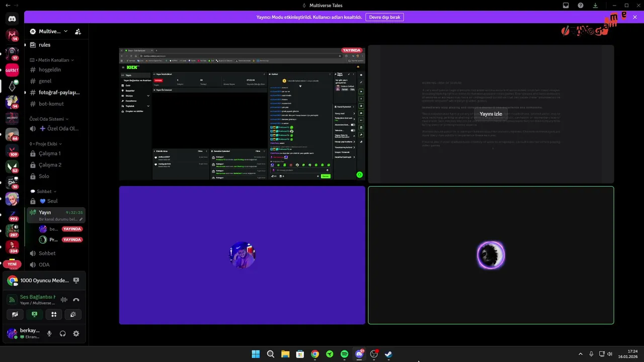Select the Çalışma 2 locked channel
The image size is (644, 362).
[56, 165]
